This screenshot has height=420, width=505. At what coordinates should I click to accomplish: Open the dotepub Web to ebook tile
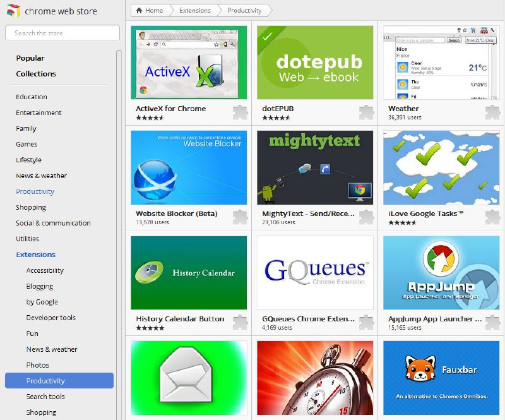coord(315,63)
